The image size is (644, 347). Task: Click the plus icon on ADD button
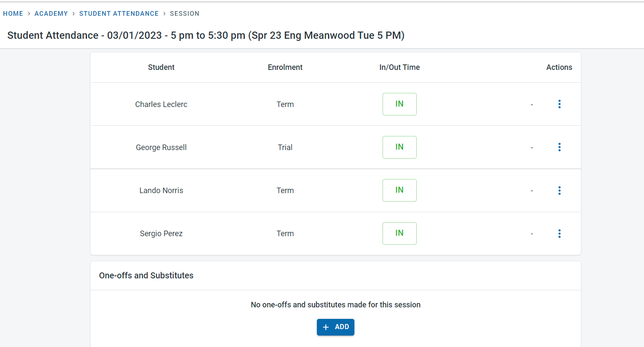pos(326,327)
